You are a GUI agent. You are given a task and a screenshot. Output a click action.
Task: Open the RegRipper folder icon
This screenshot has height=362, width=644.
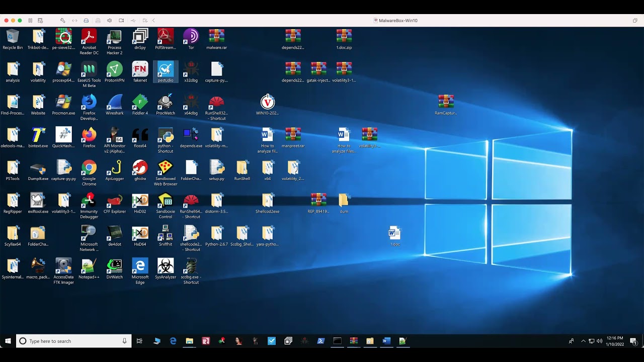[13, 203]
